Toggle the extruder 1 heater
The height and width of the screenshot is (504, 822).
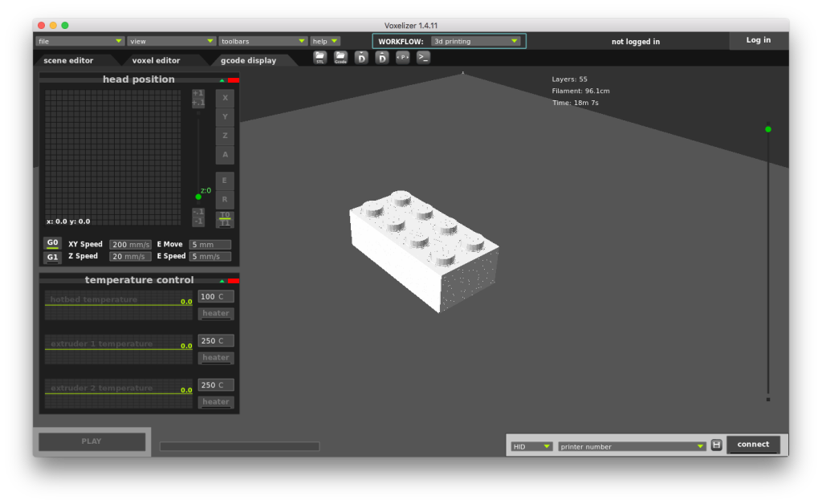click(x=216, y=358)
